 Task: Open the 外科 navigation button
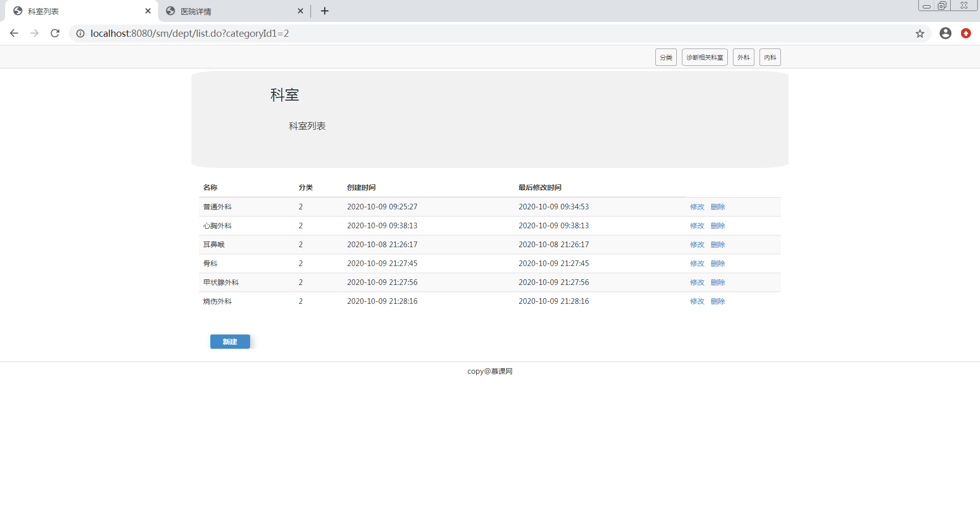[744, 57]
